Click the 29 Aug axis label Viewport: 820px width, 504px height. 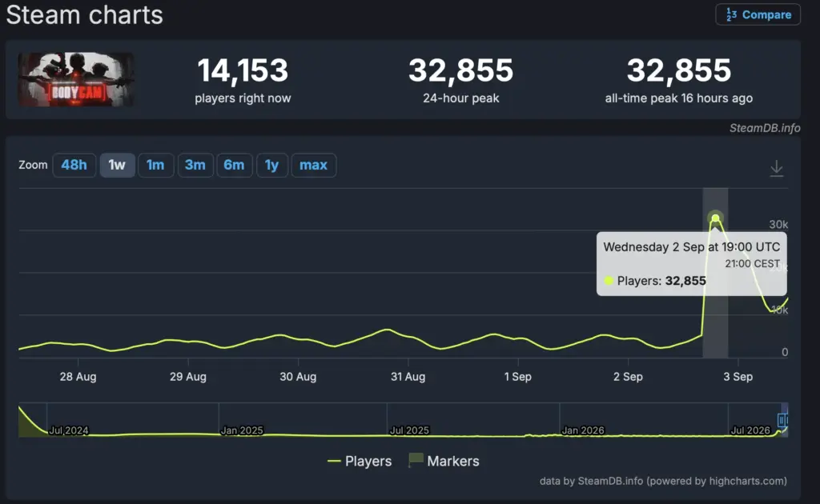(188, 377)
